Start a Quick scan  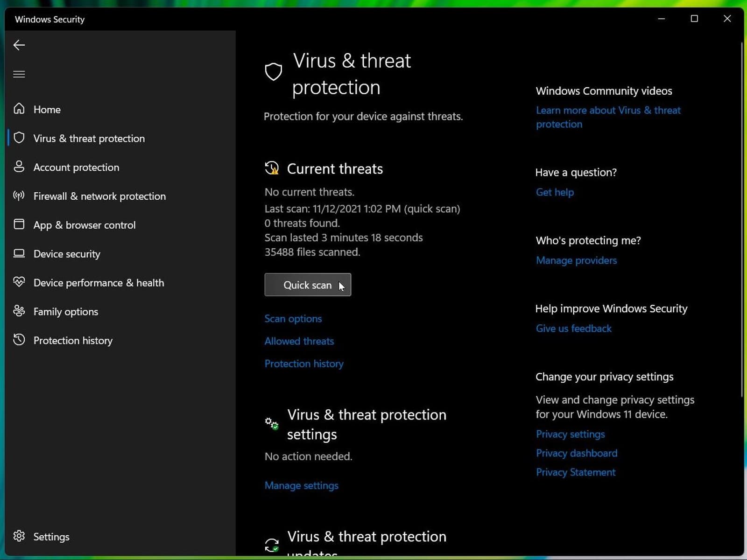click(x=308, y=285)
